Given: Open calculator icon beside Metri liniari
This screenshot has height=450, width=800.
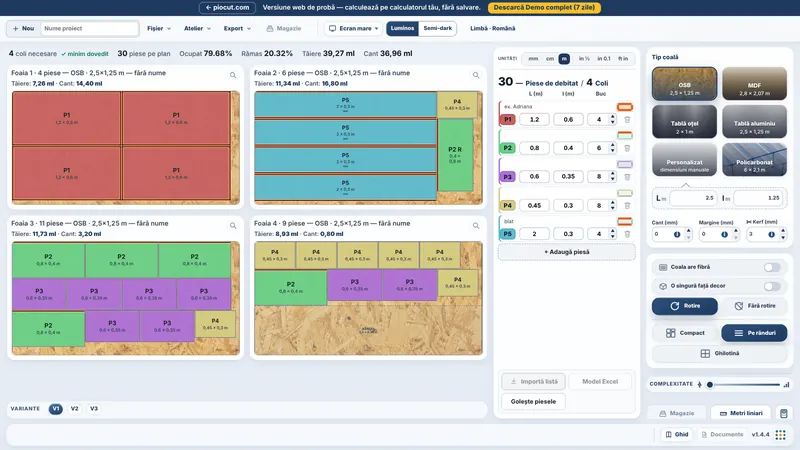Looking at the screenshot, I should (x=784, y=413).
